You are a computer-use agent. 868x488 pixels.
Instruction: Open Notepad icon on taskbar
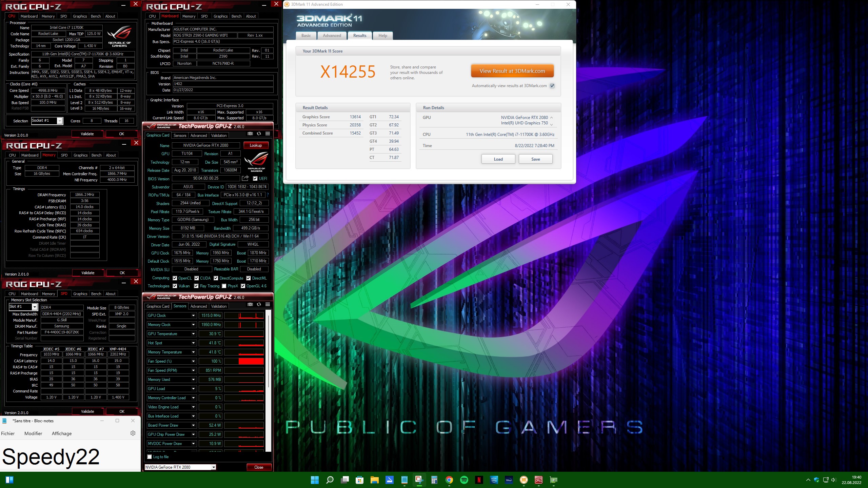[404, 480]
